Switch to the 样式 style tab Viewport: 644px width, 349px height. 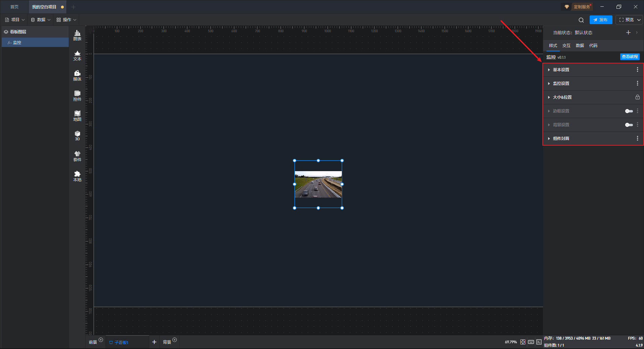tap(553, 46)
